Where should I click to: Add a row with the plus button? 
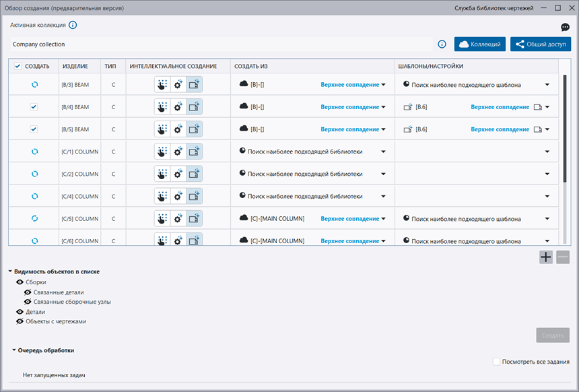point(546,257)
